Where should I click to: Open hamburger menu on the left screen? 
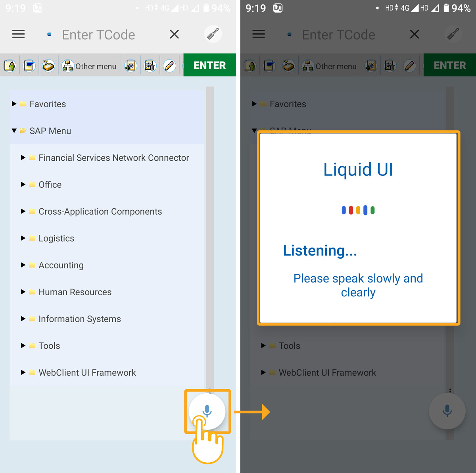[x=18, y=35]
